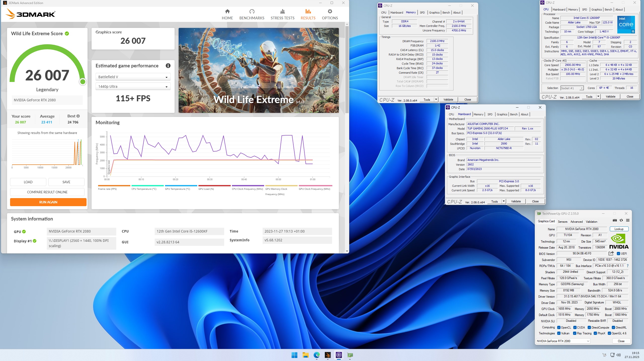Toggle the Ray Tracing checkbox
The image size is (644, 361).
(575, 333)
